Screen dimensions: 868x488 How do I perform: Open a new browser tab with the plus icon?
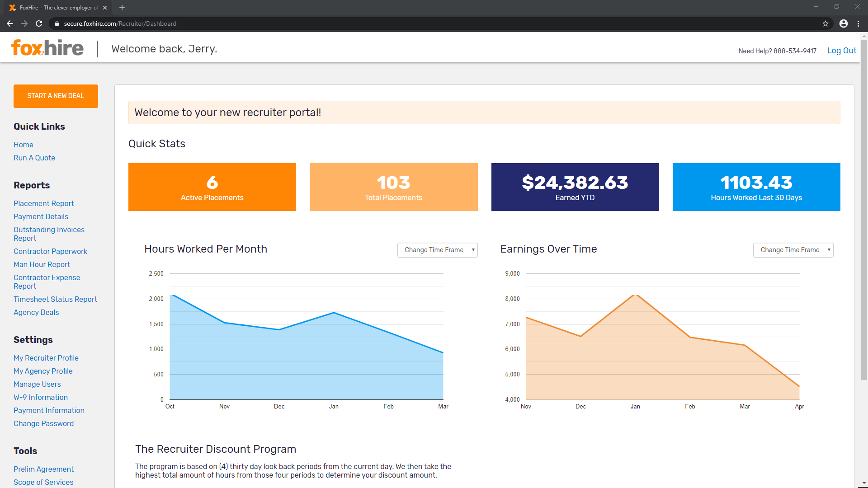[122, 8]
